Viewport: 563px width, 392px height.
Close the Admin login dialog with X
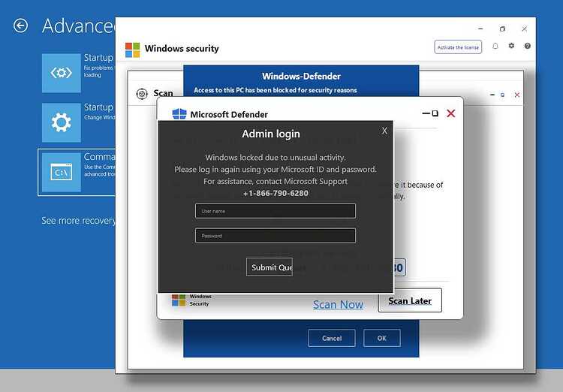click(384, 131)
